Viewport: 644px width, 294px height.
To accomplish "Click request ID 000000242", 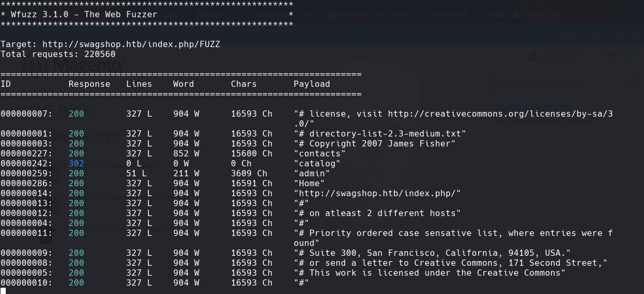I will [27, 163].
